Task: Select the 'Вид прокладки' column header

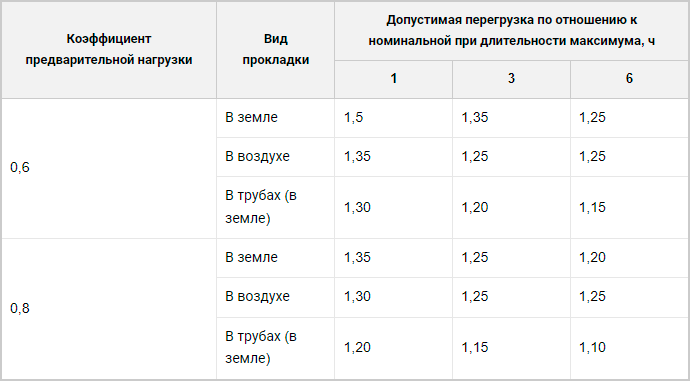Action: tap(275, 50)
